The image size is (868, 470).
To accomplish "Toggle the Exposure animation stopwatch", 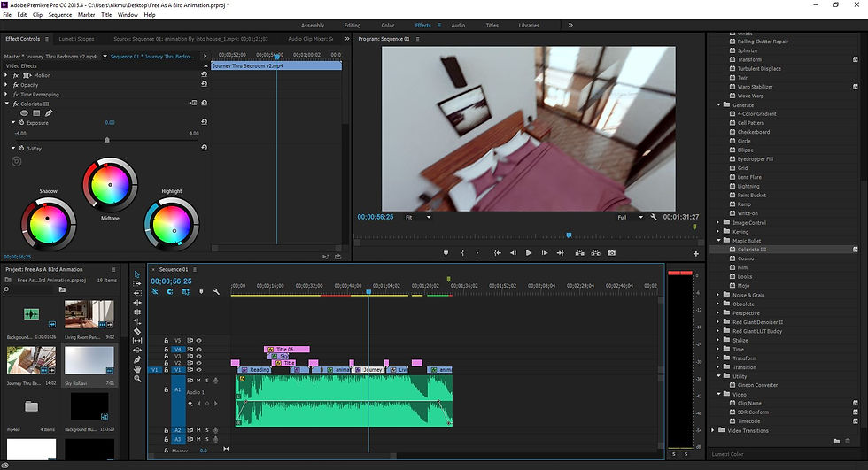I will 21,122.
